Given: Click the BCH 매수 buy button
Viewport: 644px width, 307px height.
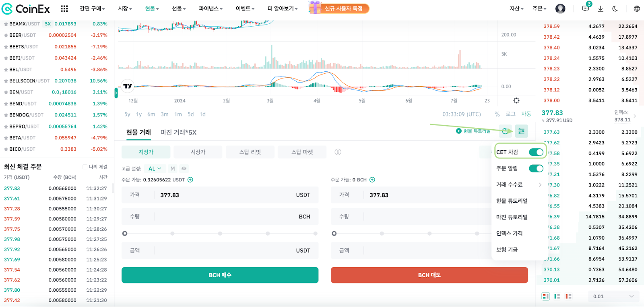Looking at the screenshot, I should click(220, 275).
